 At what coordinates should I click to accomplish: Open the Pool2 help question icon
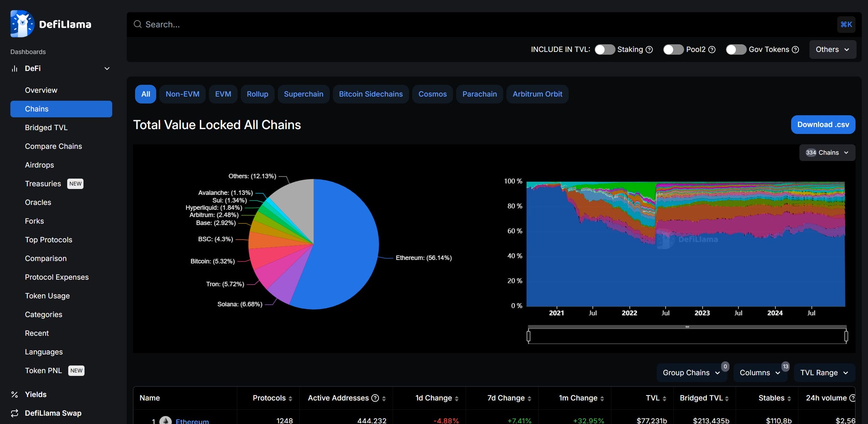tap(712, 49)
